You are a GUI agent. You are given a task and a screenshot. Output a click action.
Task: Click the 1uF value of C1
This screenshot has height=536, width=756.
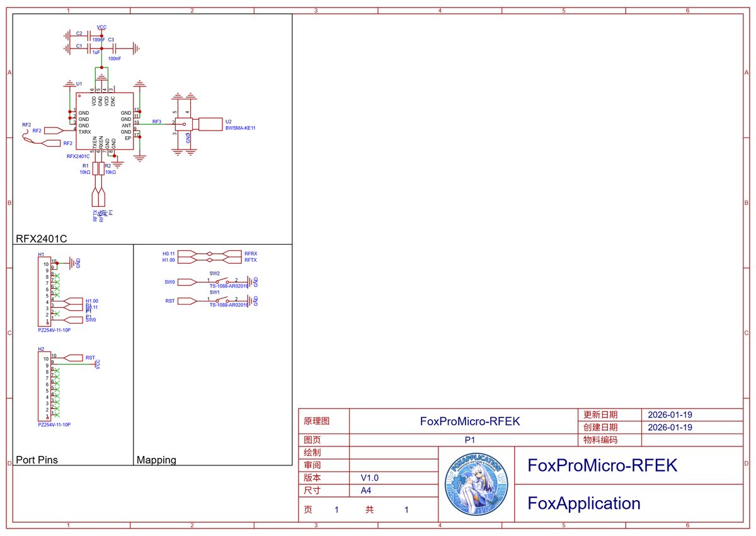[x=96, y=52]
